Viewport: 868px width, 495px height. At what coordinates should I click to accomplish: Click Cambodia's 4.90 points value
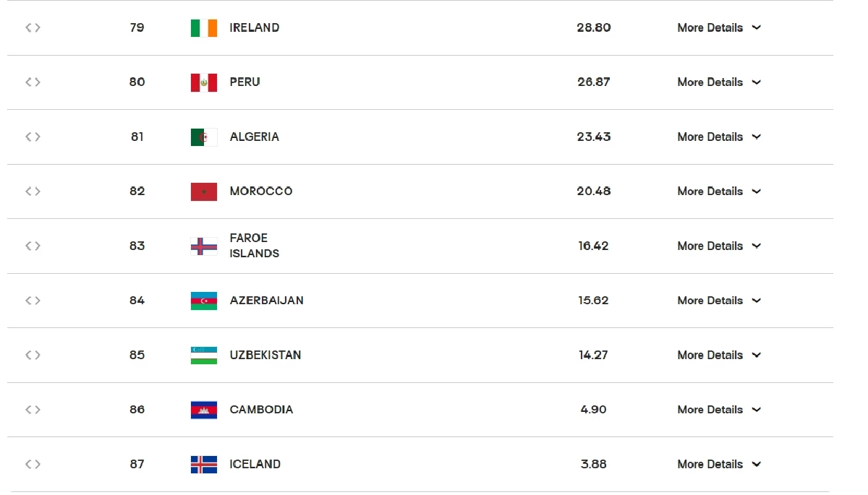[593, 410]
